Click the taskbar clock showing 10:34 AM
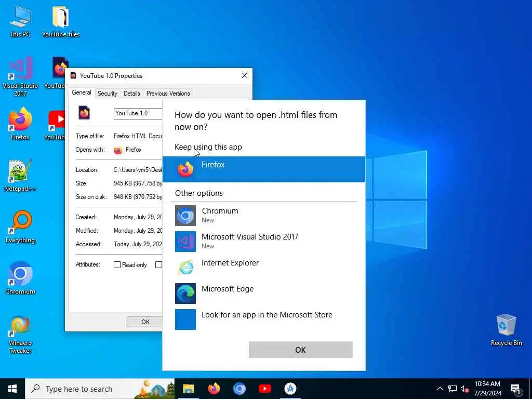The height and width of the screenshot is (399, 532). [x=487, y=389]
